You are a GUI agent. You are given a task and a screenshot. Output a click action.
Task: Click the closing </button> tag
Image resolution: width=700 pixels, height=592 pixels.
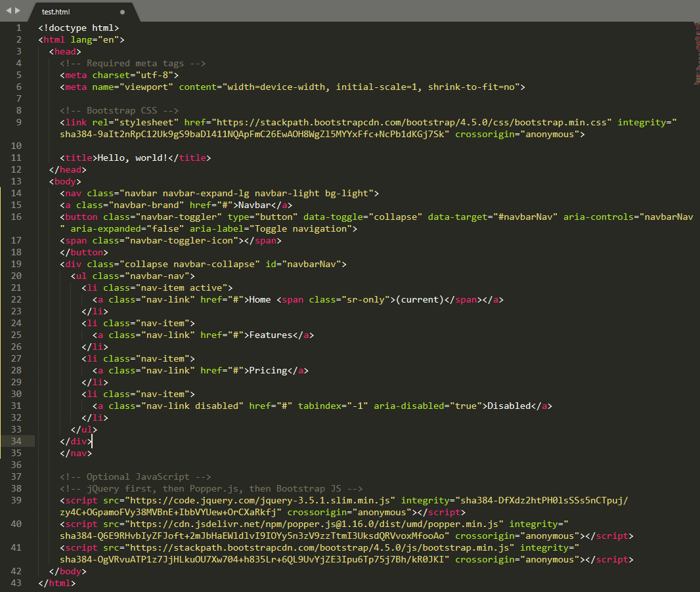(84, 253)
